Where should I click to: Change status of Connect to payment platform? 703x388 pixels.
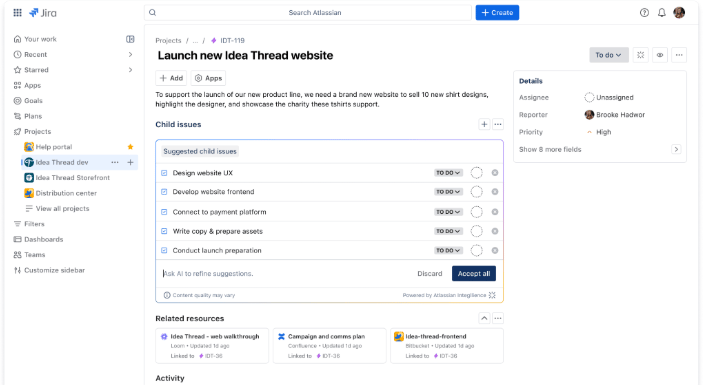pos(448,212)
